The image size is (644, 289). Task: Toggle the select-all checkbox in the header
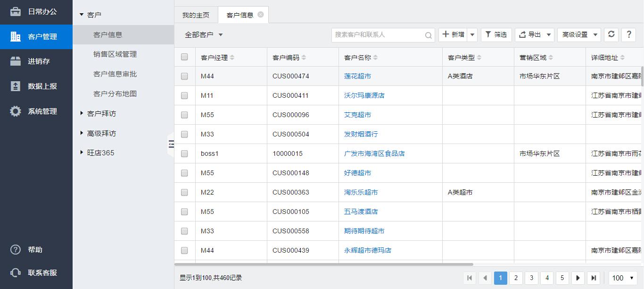(184, 57)
